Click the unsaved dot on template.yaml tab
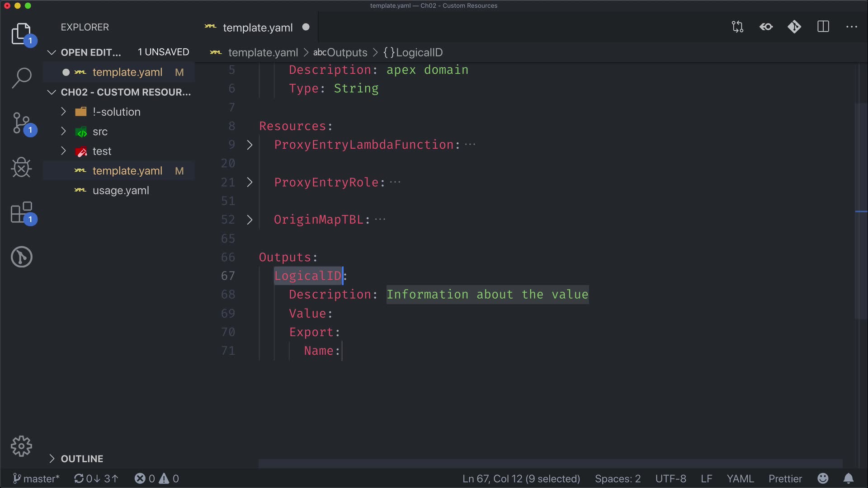 pyautogui.click(x=306, y=27)
